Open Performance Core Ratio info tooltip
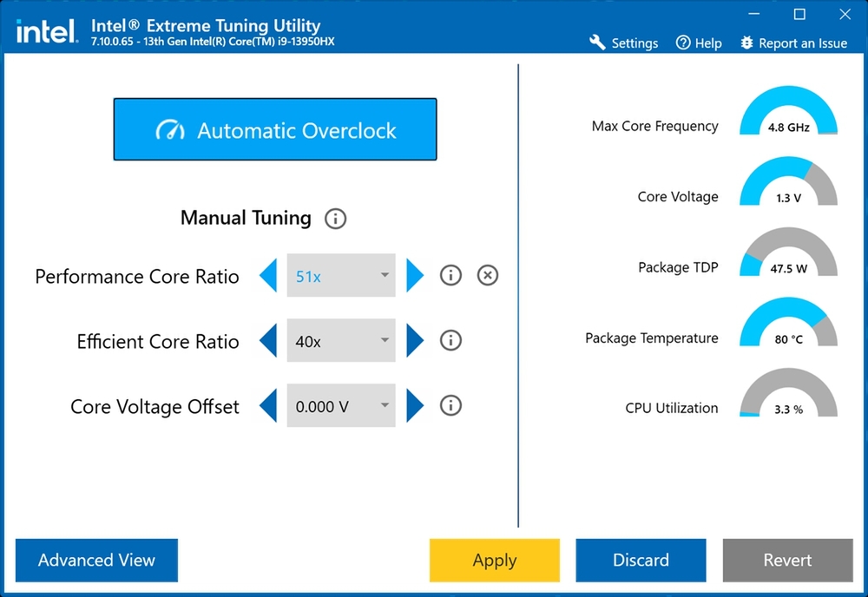 tap(450, 276)
